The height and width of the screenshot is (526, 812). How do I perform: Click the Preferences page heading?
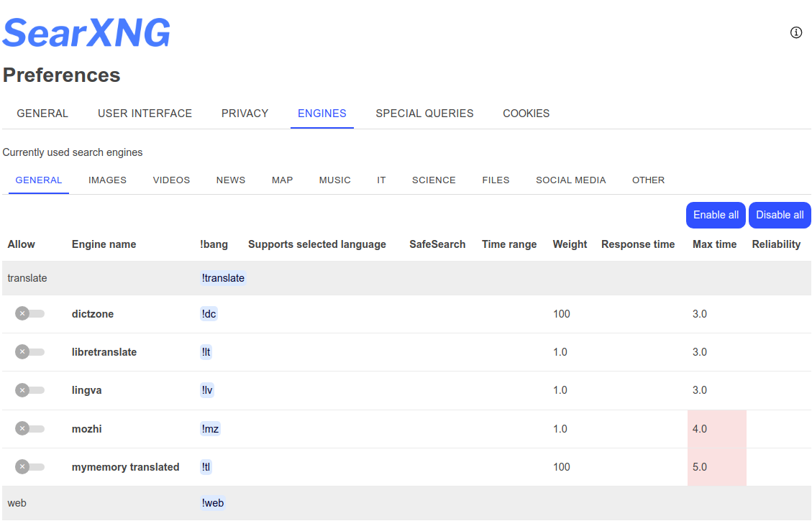[62, 75]
